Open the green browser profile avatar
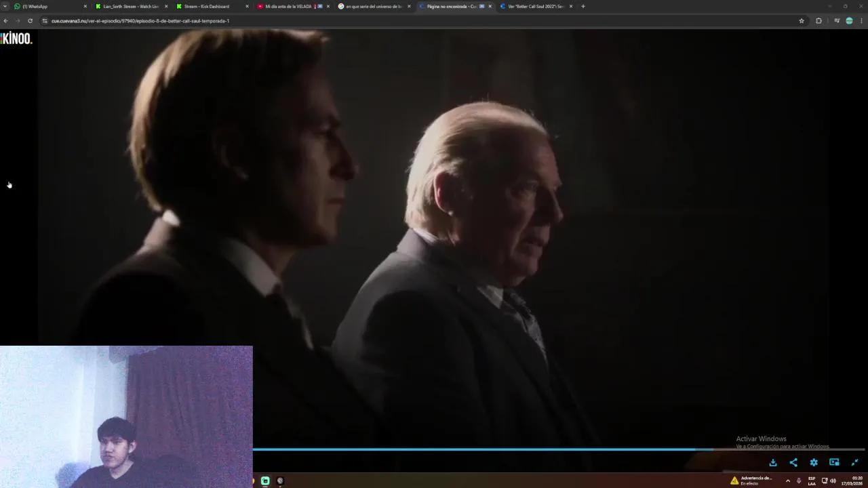 pos(849,21)
